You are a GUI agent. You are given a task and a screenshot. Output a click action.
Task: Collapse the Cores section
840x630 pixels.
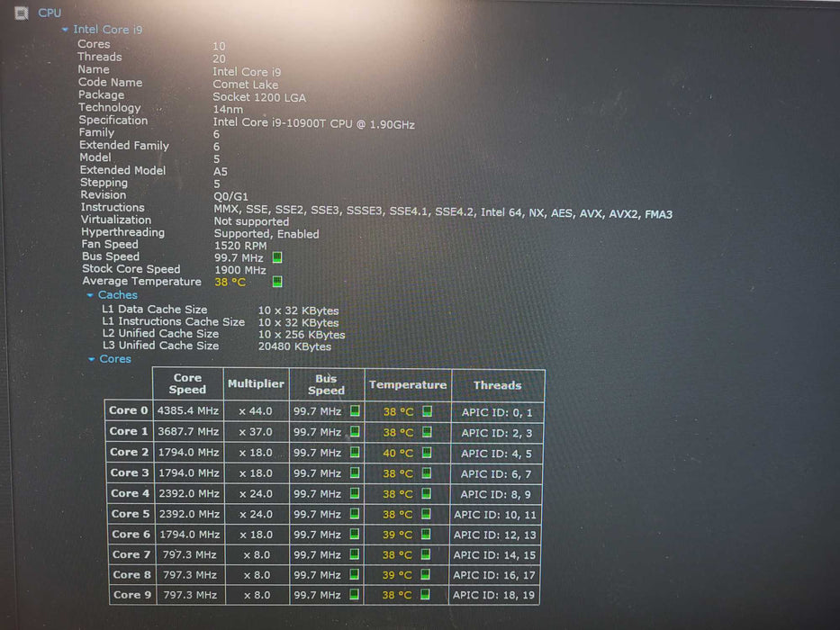click(92, 359)
